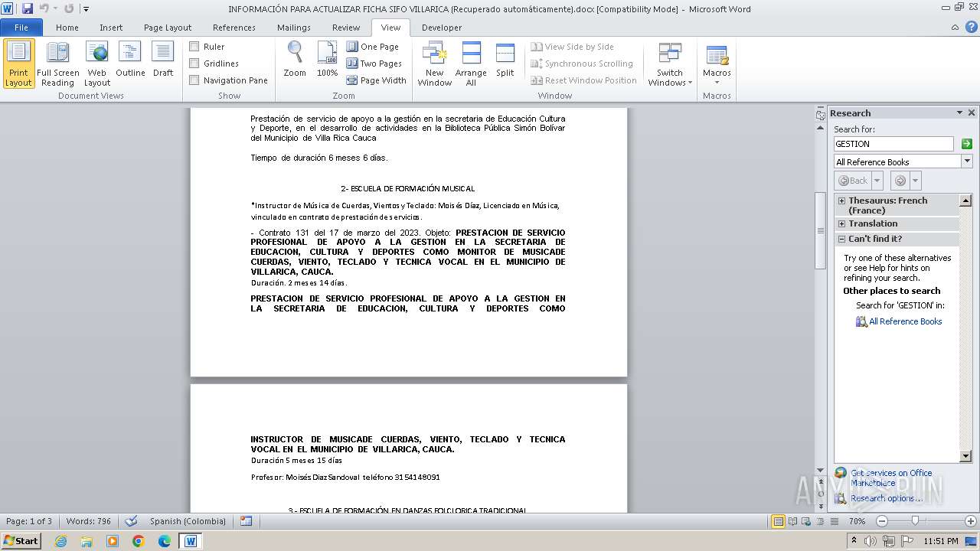Minimize the ribbon with the caret icon
This screenshot has height=551, width=980.
955,28
